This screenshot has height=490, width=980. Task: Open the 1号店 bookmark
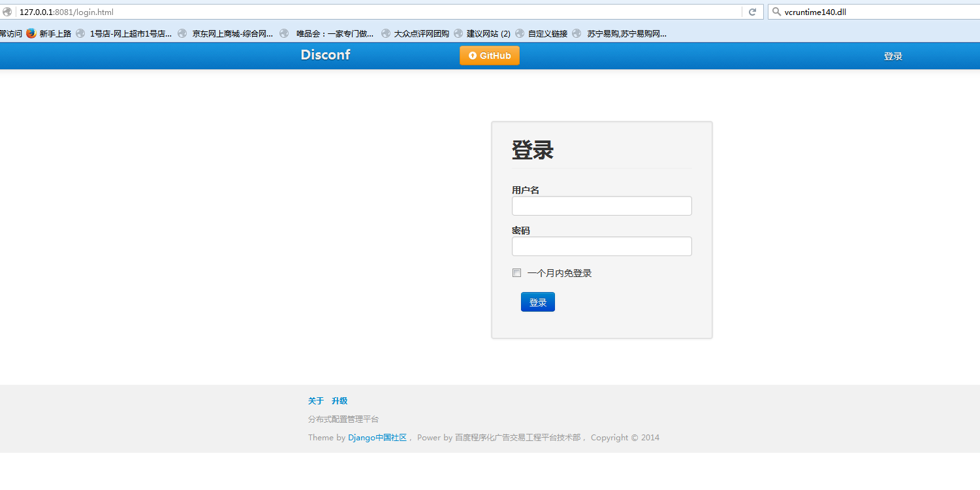130,33
